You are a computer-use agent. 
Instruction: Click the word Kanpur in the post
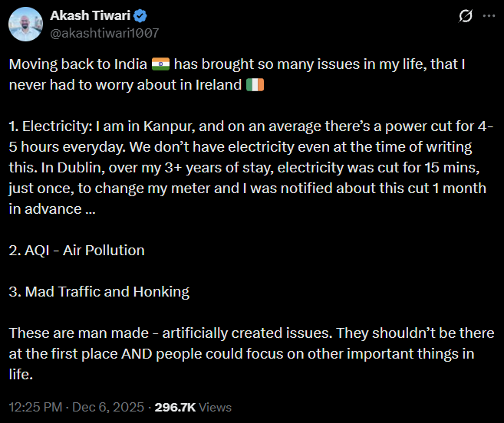[162, 126]
